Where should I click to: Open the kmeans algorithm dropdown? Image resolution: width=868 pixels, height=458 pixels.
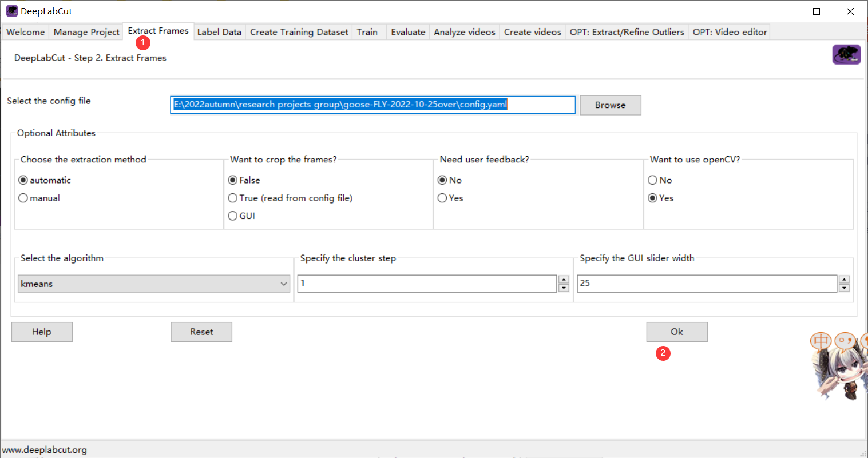154,284
